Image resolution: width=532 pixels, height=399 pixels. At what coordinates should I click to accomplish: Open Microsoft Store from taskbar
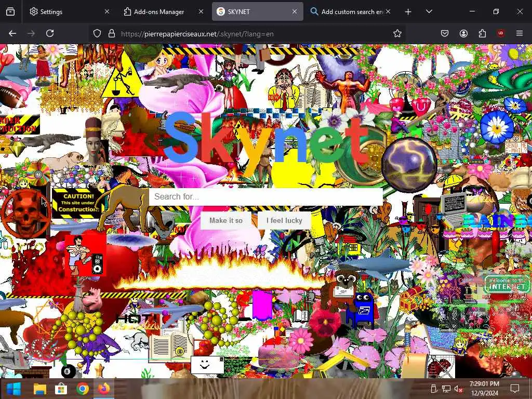pyautogui.click(x=61, y=389)
